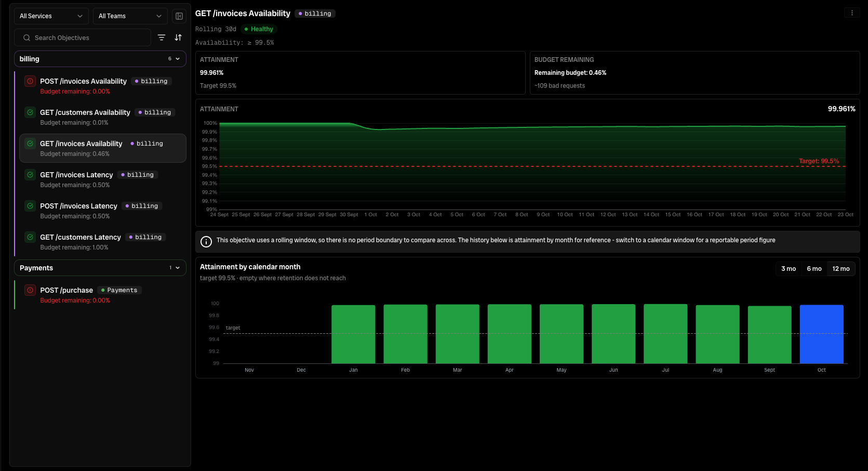Collapse the sidebar panel icon
The width and height of the screenshot is (868, 471).
pyautogui.click(x=179, y=16)
